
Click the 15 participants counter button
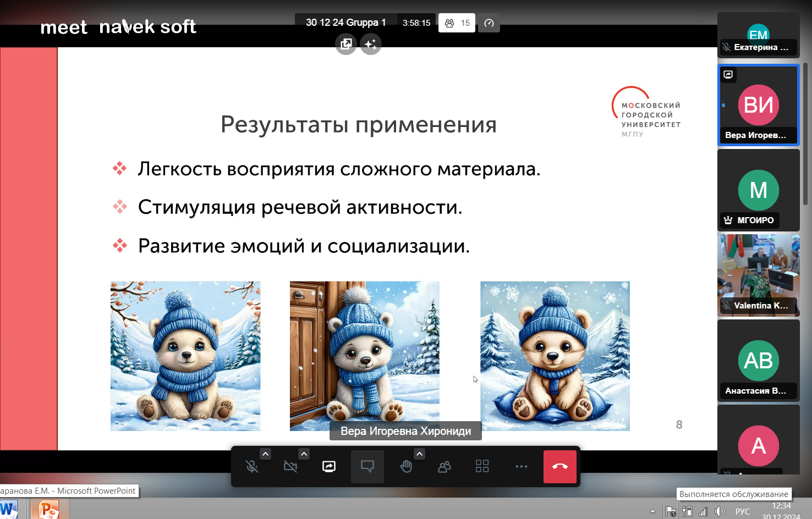coord(457,23)
